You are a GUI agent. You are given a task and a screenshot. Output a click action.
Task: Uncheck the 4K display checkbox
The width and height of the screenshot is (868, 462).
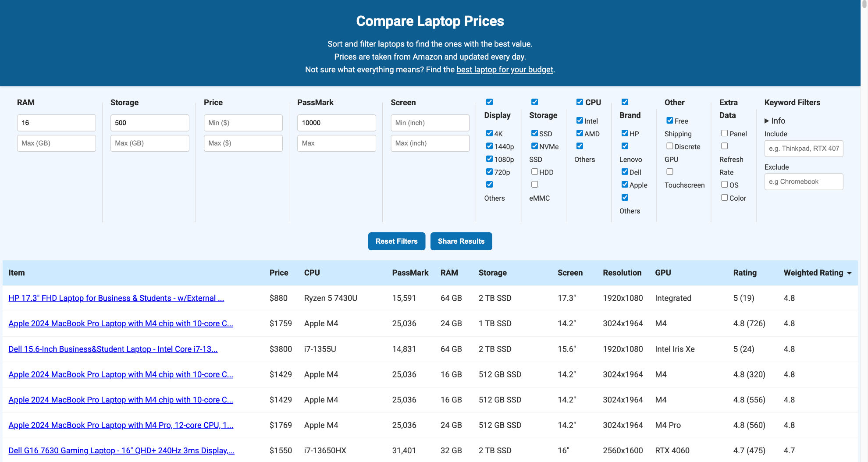pos(489,133)
